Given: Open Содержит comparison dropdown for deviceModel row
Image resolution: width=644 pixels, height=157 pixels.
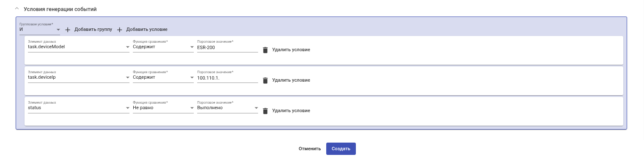Looking at the screenshot, I should coord(163,47).
